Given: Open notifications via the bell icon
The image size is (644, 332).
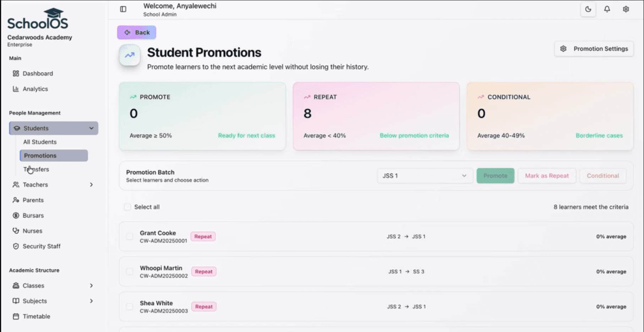Looking at the screenshot, I should tap(607, 9).
